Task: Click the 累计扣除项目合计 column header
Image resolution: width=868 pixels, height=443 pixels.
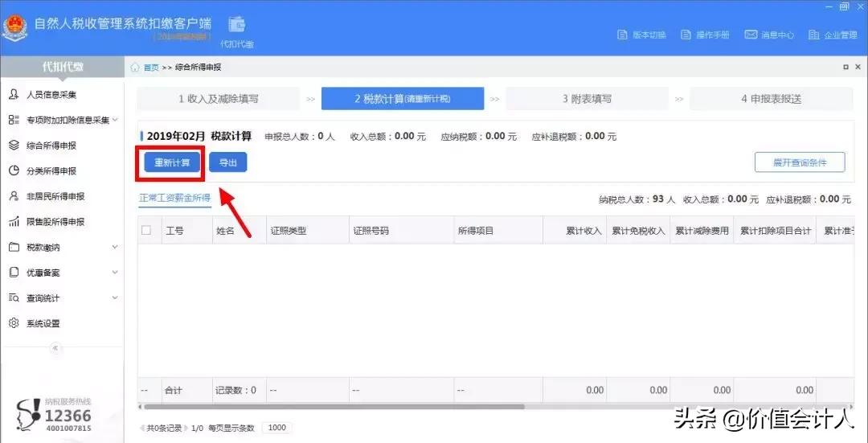Action: point(775,231)
